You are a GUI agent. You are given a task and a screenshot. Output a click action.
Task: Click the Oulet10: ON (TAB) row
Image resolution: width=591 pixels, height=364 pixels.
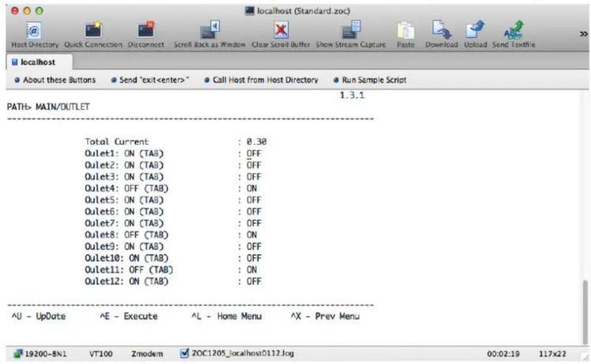[126, 258]
